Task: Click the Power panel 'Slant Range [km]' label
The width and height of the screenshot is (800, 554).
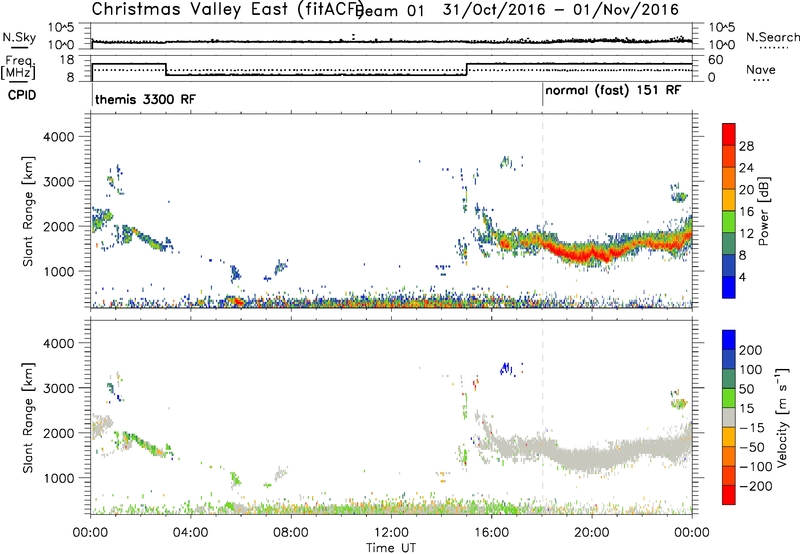Action: (28, 211)
